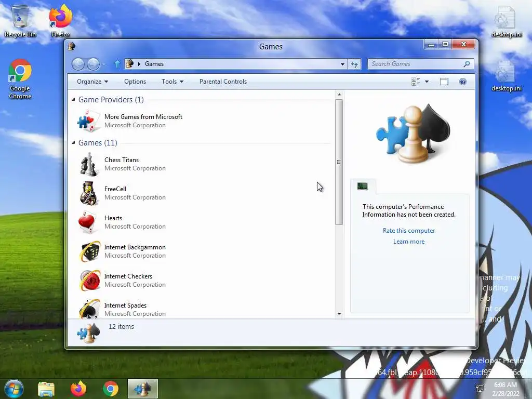Click the '12 items' status text

pos(121,326)
